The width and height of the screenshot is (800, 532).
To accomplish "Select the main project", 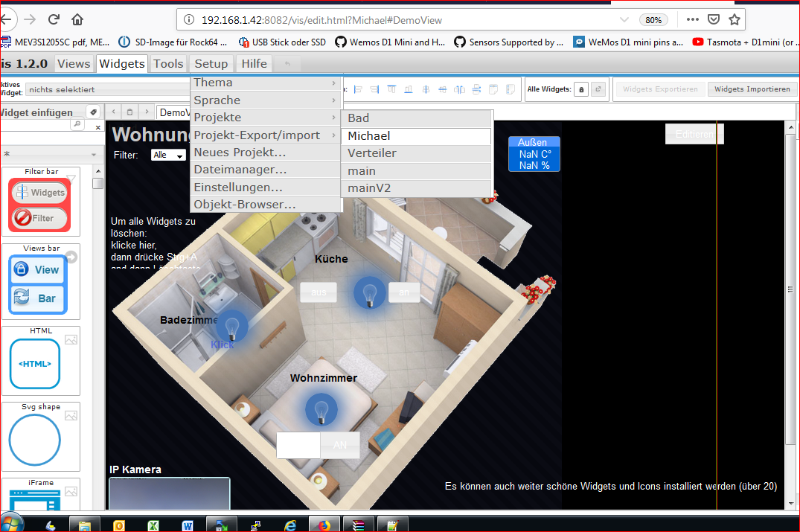I will point(416,171).
